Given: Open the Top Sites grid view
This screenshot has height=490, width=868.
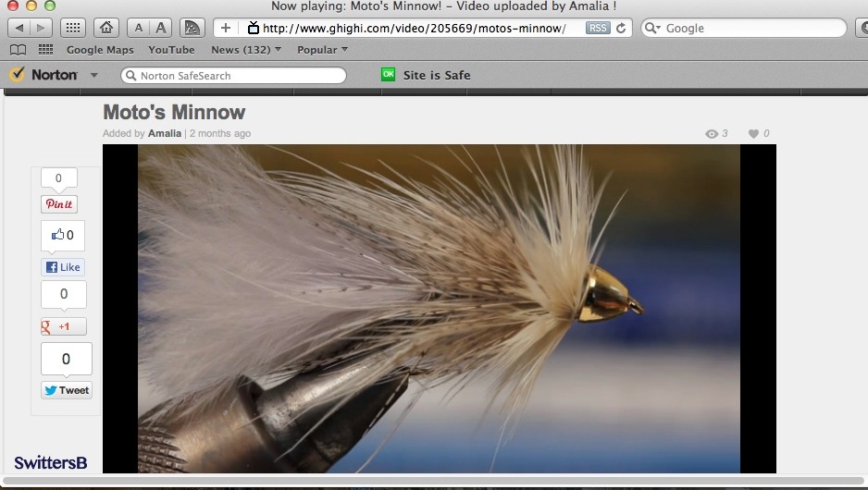Looking at the screenshot, I should click(75, 28).
